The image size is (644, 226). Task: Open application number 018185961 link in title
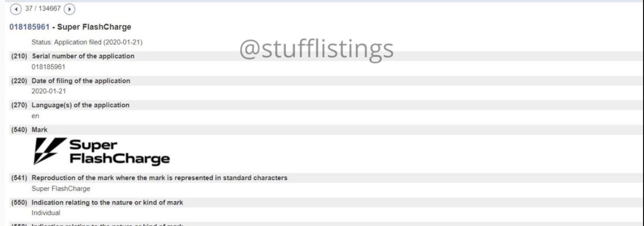(x=29, y=27)
